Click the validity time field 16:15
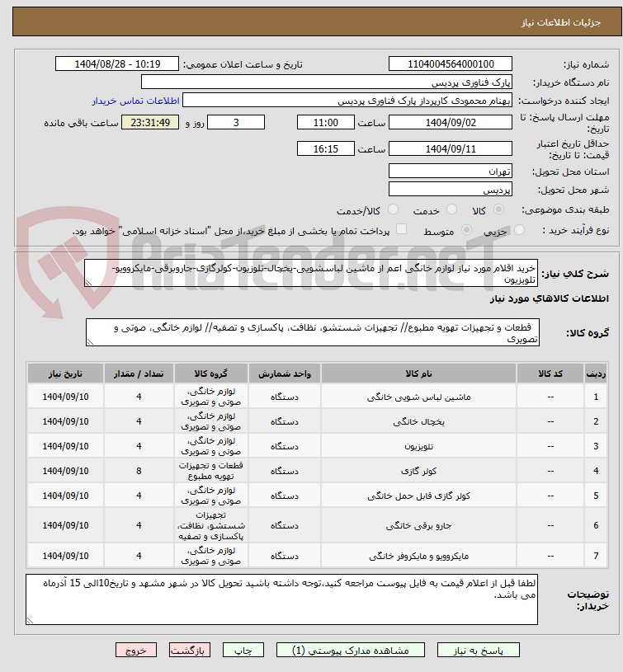The image size is (623, 672). [x=325, y=148]
